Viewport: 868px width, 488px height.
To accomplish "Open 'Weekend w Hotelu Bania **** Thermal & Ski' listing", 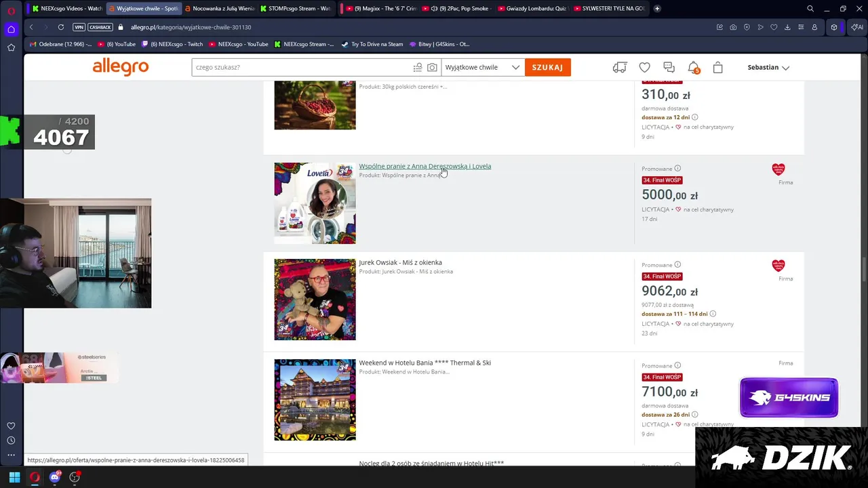I will (425, 363).
